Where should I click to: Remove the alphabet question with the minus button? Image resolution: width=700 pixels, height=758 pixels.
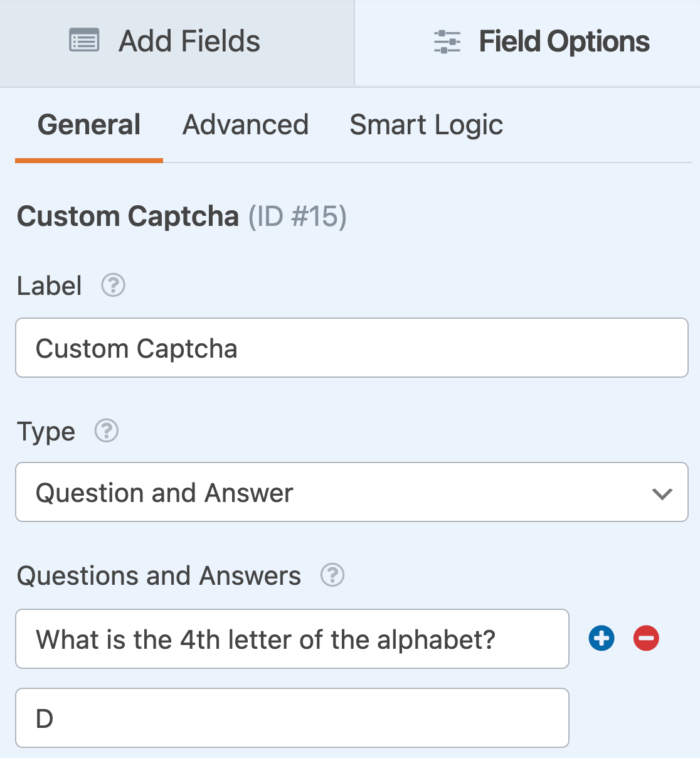pos(645,638)
